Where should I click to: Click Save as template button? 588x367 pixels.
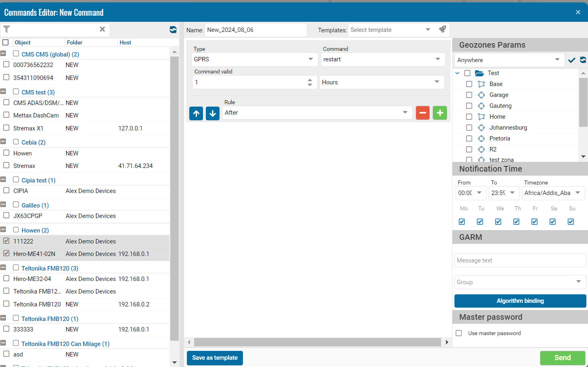[x=215, y=358]
